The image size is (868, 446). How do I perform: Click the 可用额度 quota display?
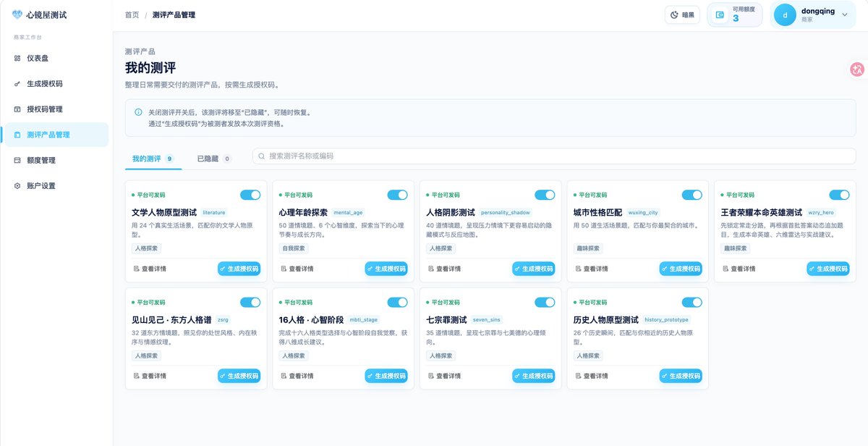(735, 14)
